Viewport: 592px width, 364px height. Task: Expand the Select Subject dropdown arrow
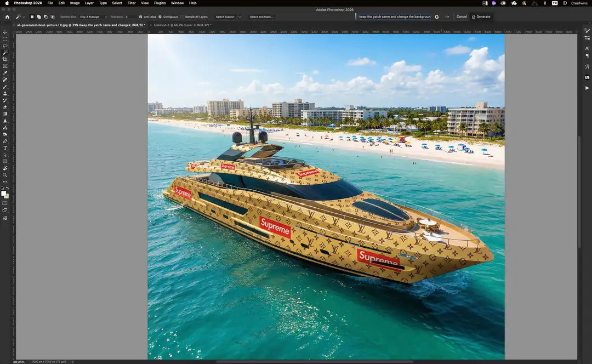(240, 16)
